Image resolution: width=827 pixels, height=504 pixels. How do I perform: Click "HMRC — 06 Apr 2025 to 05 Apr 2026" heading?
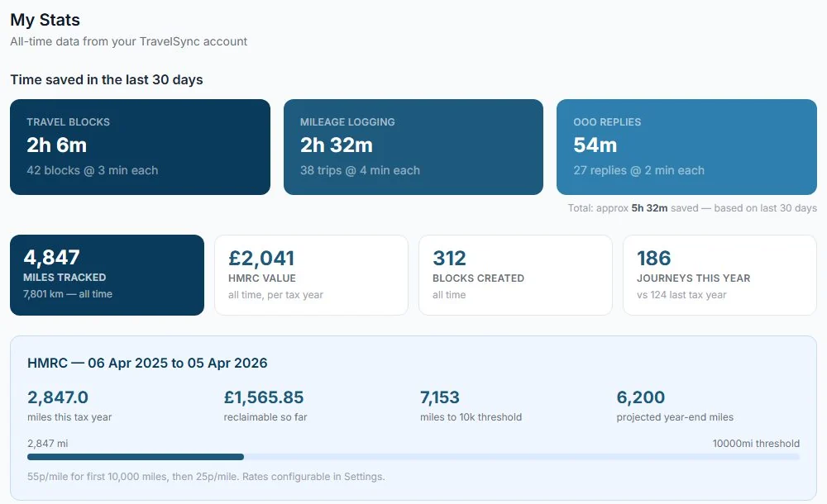tap(147, 364)
